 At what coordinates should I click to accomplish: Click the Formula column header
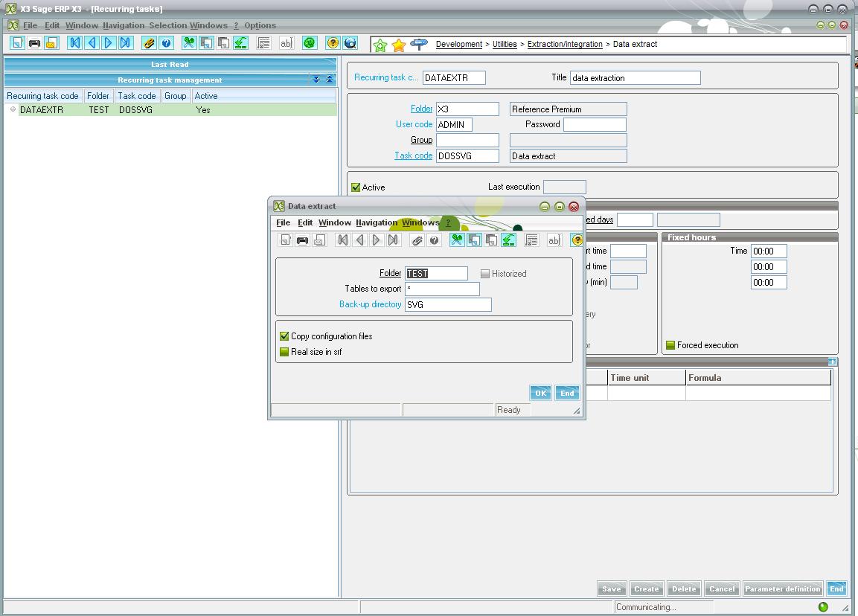tap(758, 377)
